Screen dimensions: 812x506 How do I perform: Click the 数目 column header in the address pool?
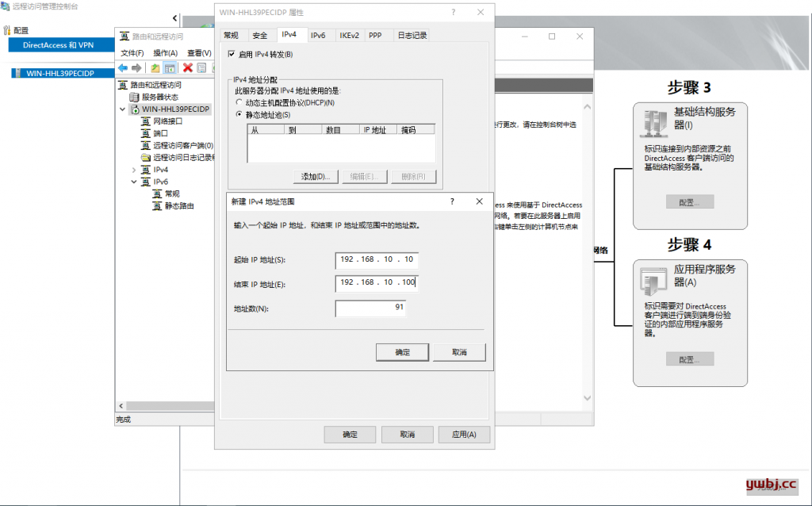341,129
